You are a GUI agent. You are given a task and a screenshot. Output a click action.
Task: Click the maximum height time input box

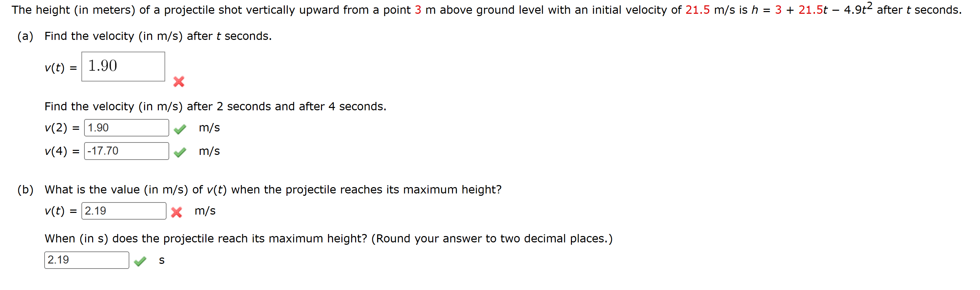point(86,261)
